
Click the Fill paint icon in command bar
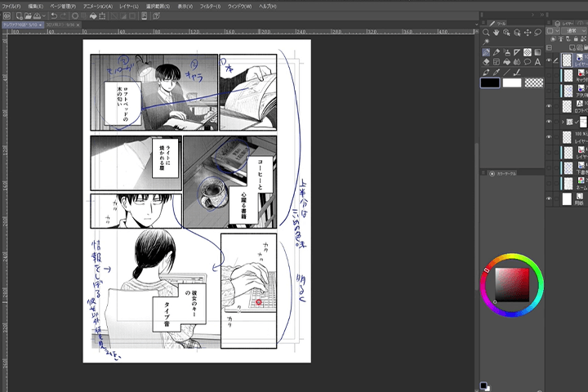(x=93, y=16)
